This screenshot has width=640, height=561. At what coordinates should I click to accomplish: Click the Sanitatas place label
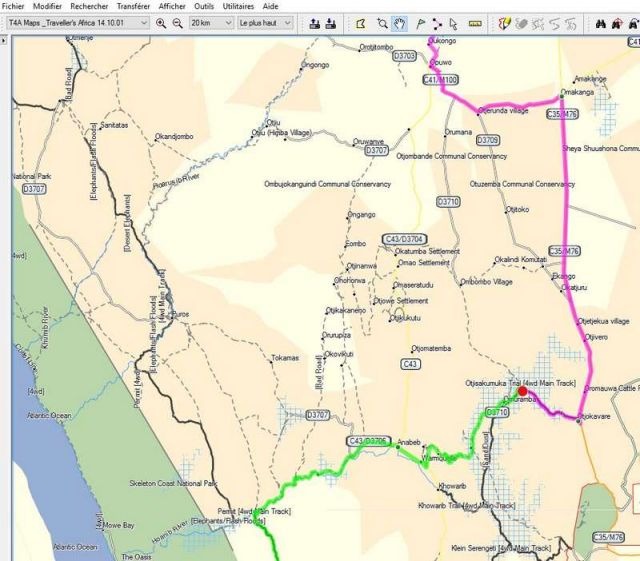pos(114,125)
